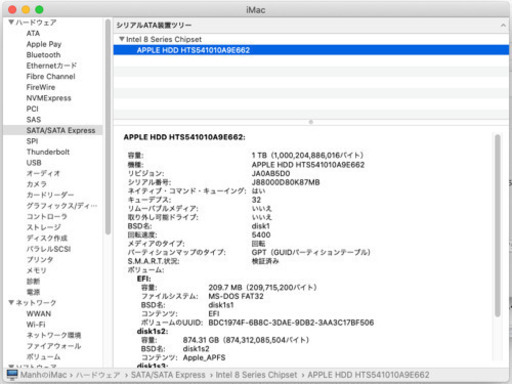
Task: Click the sidebar vertical scrollbar
Action: [108, 127]
